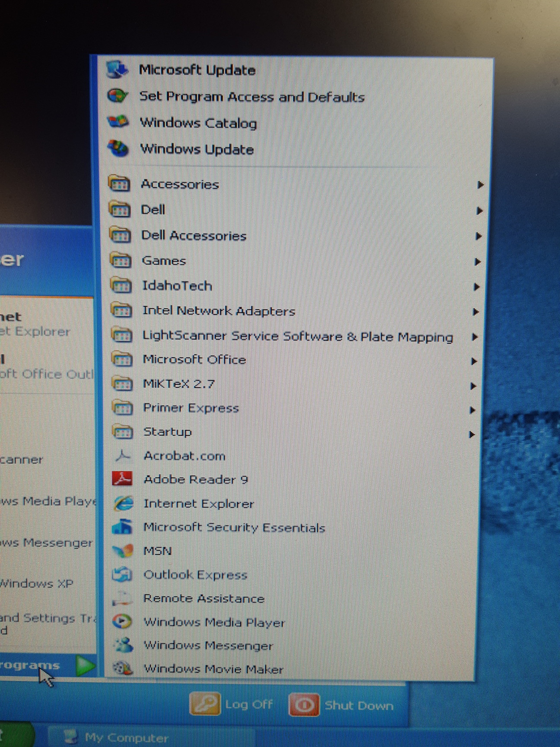Viewport: 560px width, 747px height.
Task: Click the LightScanner Service Software folder icon
Action: tap(122, 335)
